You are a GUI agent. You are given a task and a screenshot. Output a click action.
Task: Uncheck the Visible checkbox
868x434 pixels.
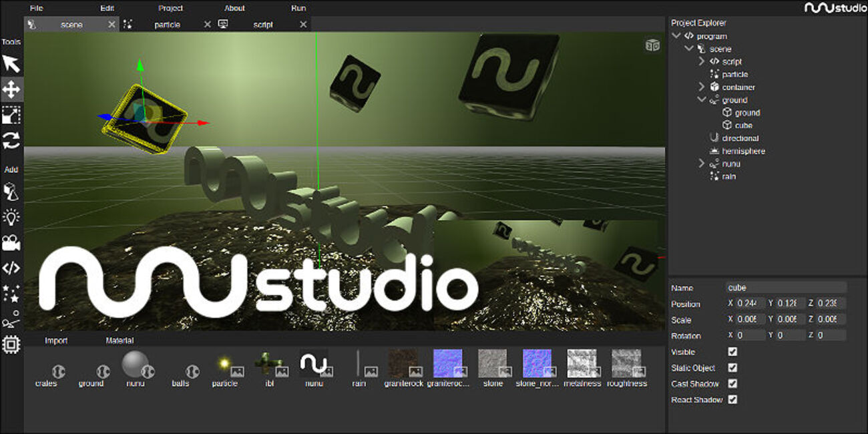tap(732, 352)
